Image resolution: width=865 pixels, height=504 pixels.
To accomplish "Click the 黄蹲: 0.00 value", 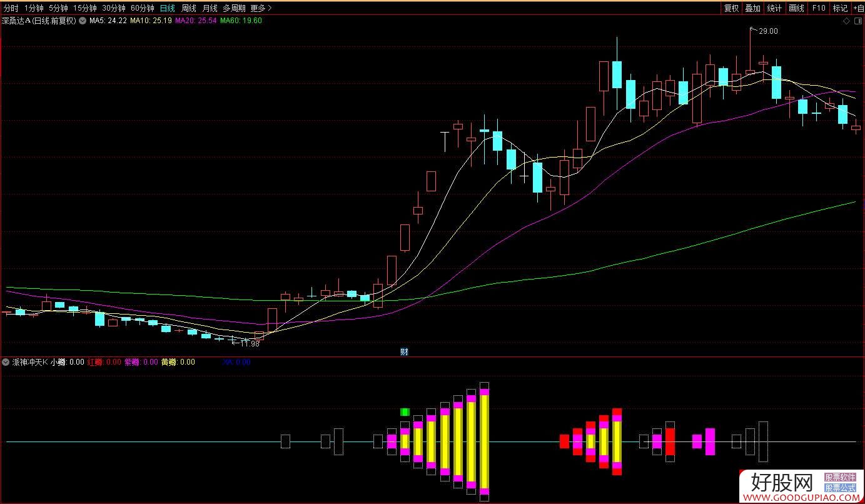I will tap(178, 362).
